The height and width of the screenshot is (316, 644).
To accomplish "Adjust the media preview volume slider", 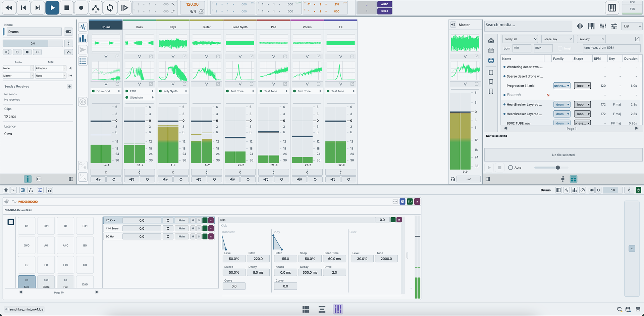I will tap(551, 168).
